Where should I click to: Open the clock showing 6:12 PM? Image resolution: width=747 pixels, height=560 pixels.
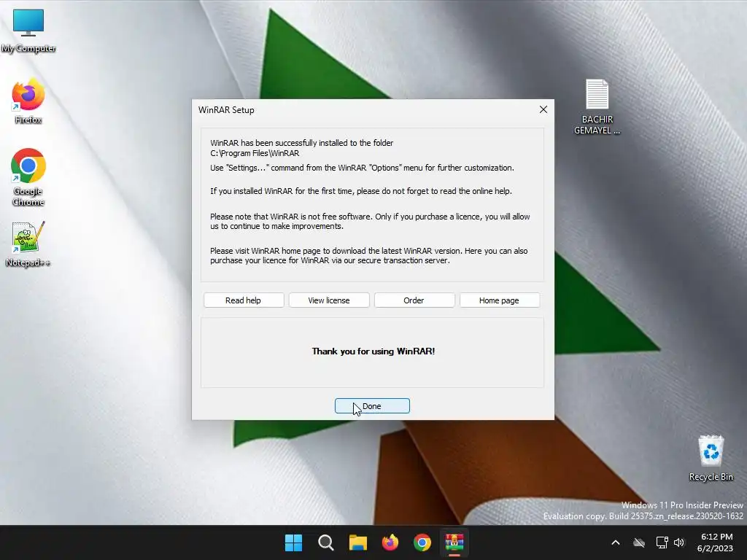716,542
